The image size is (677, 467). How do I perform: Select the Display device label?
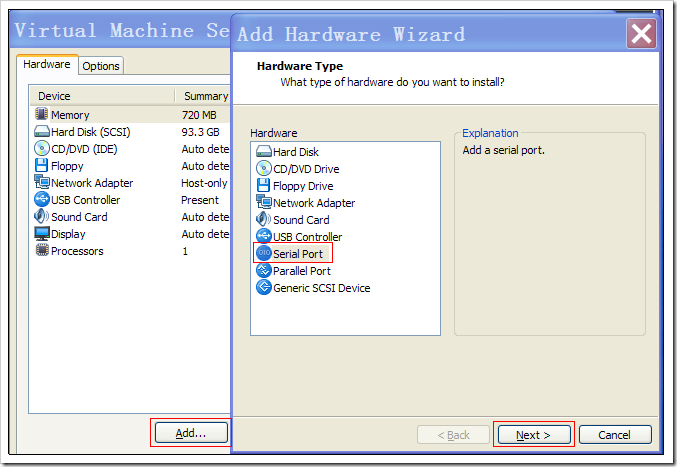68,234
